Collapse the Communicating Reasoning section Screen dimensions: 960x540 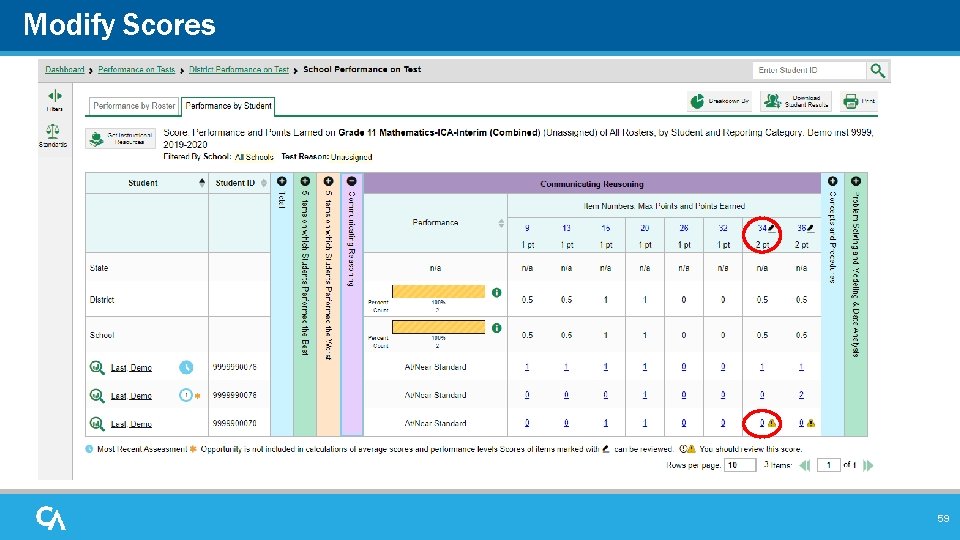click(x=351, y=181)
